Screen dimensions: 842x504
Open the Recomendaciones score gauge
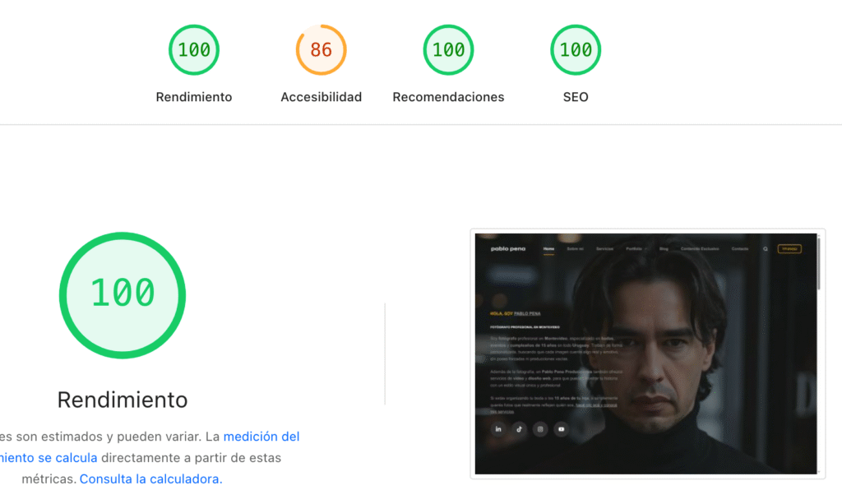coord(448,50)
